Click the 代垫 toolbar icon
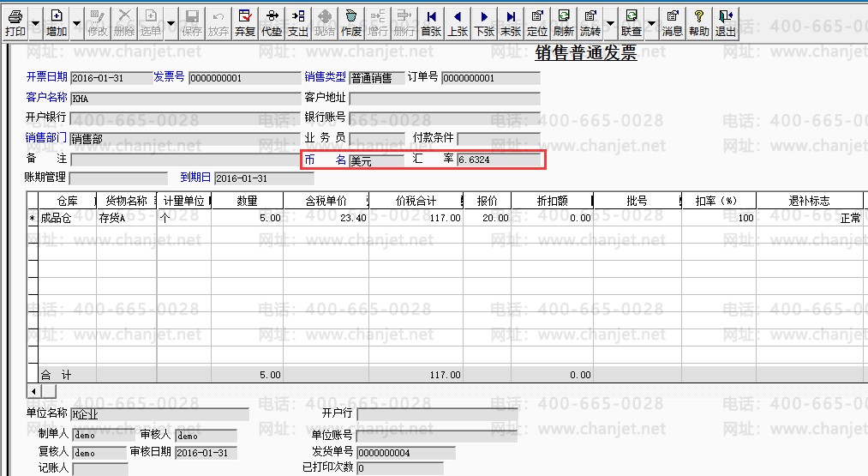 point(272,23)
